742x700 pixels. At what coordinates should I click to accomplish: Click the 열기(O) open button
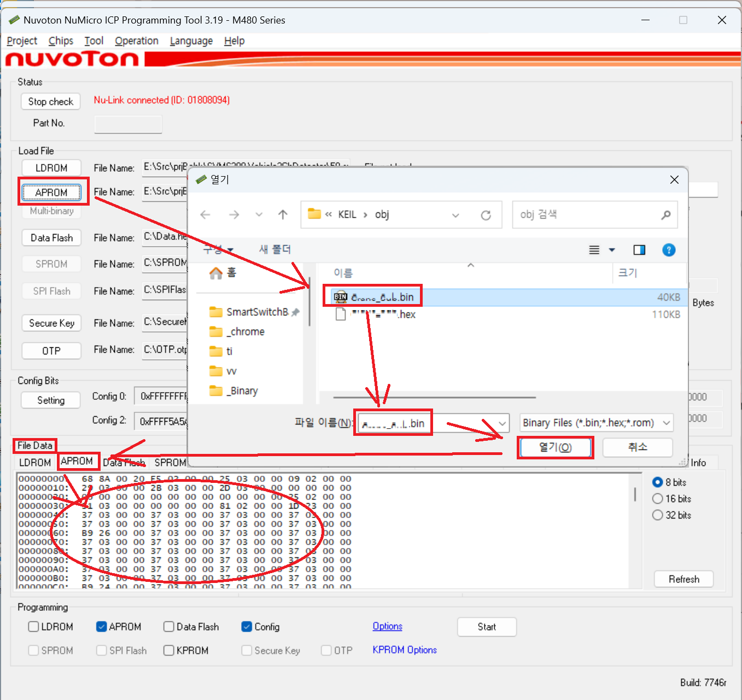pyautogui.click(x=556, y=447)
